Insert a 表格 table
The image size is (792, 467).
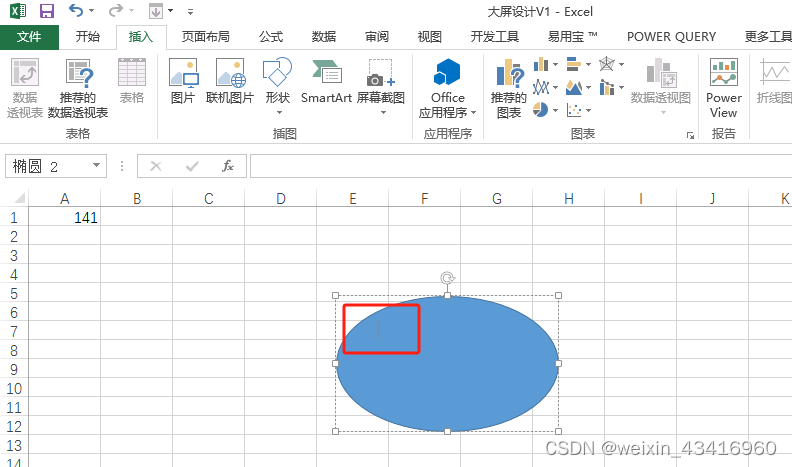tap(132, 81)
